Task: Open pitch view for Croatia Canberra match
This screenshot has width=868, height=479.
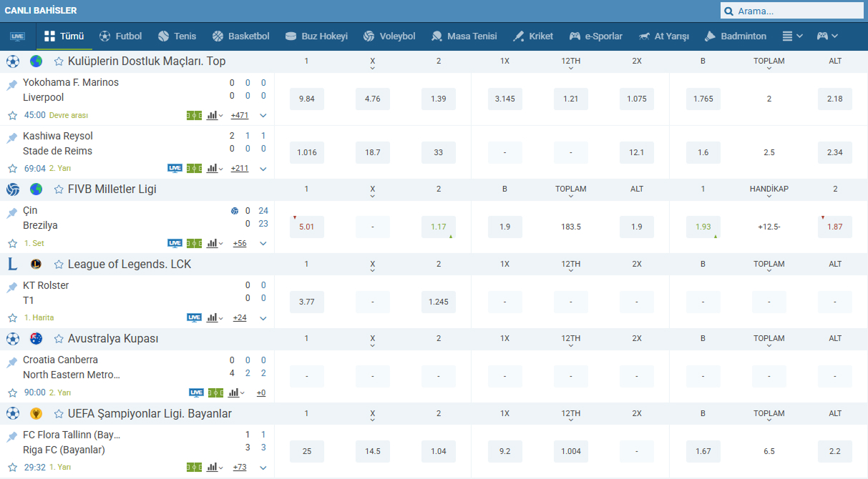Action: (215, 392)
